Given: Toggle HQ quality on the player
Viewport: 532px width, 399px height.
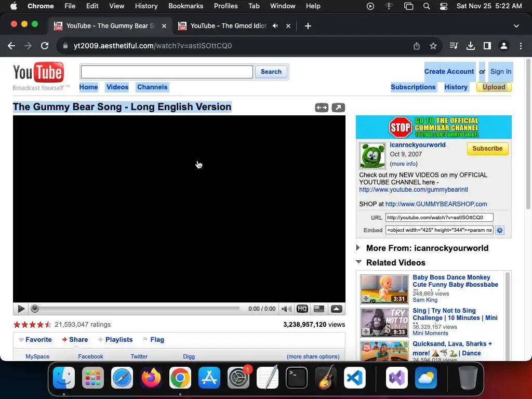Looking at the screenshot, I should pyautogui.click(x=302, y=309).
